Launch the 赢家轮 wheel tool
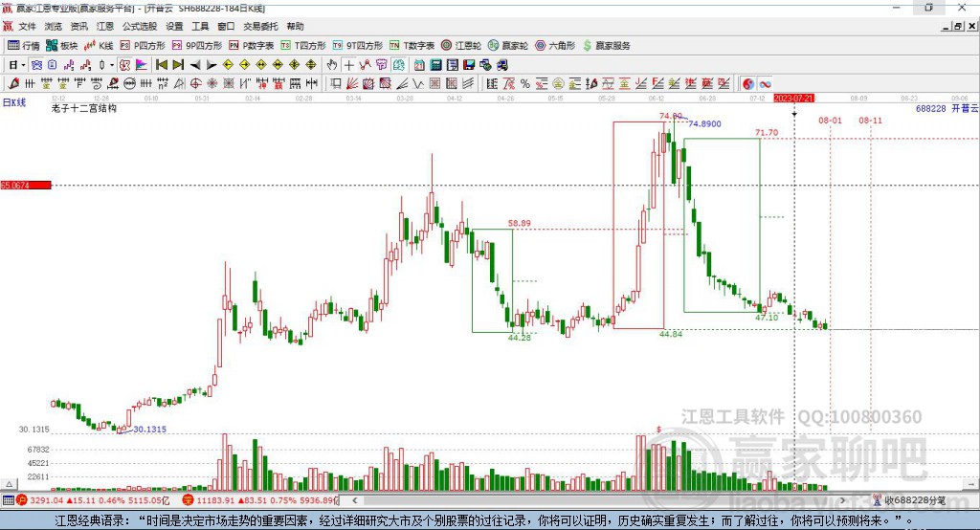The image size is (980, 530). click(507, 46)
